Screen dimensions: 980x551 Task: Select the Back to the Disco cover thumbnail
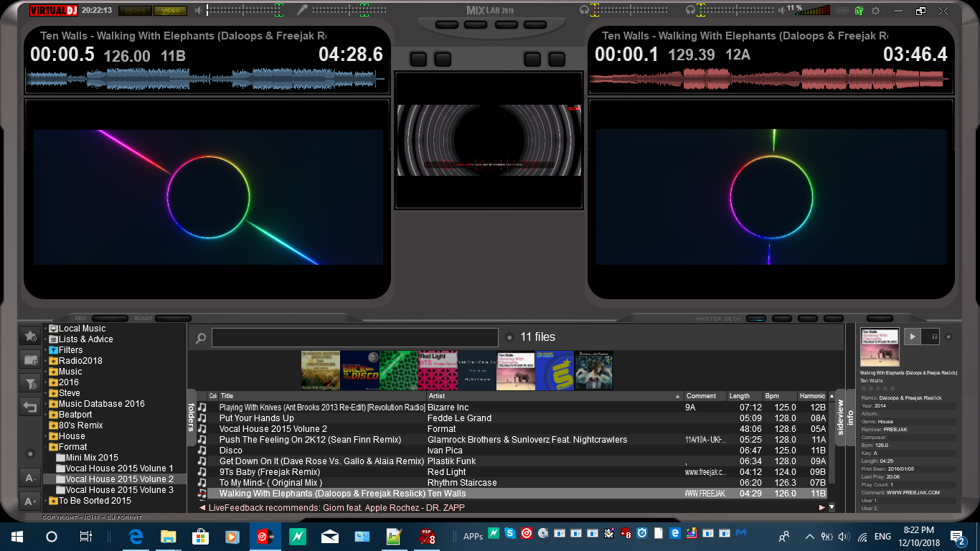pos(359,370)
